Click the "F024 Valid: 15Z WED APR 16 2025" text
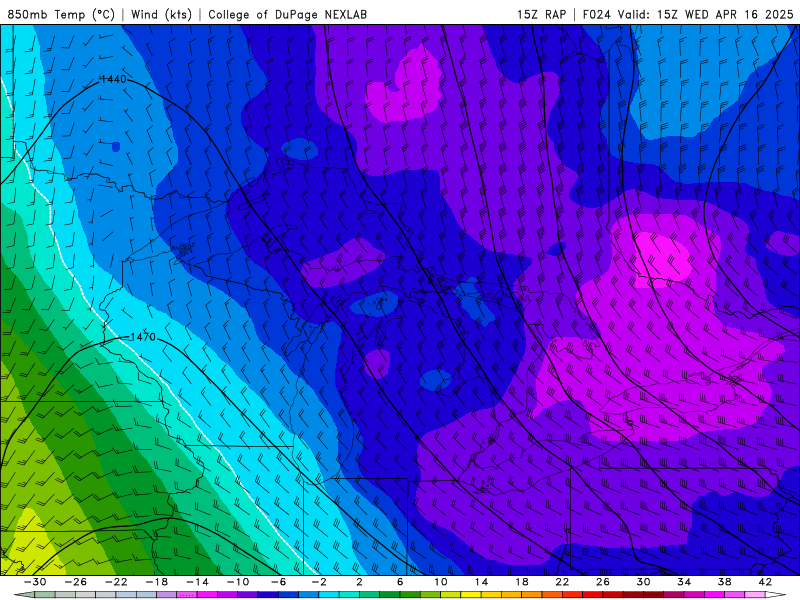The image size is (800, 600). click(688, 14)
